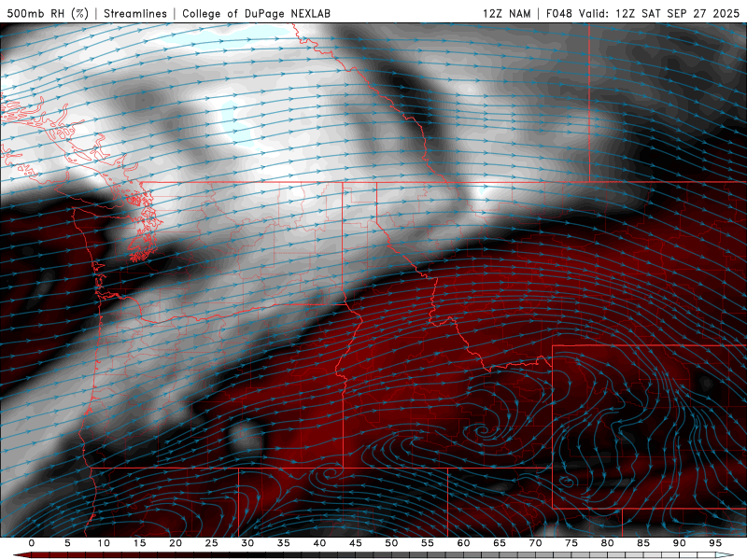Click the colorbar label '65'
The height and width of the screenshot is (560, 747).
500,543
